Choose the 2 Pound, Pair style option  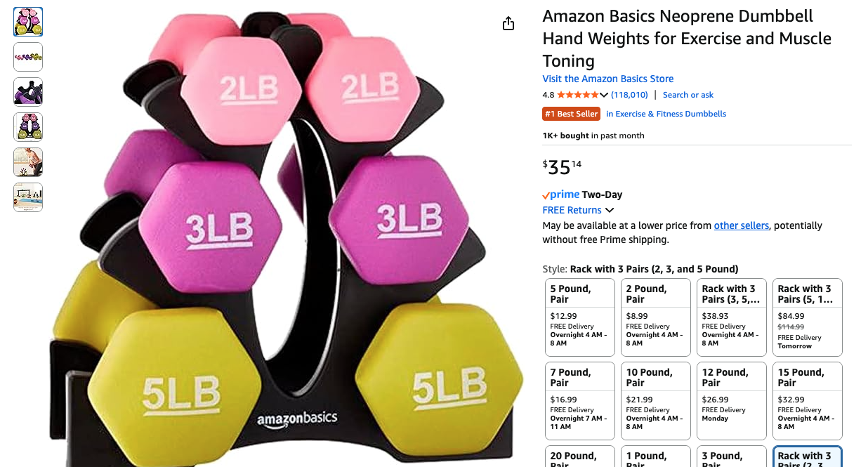pos(656,317)
